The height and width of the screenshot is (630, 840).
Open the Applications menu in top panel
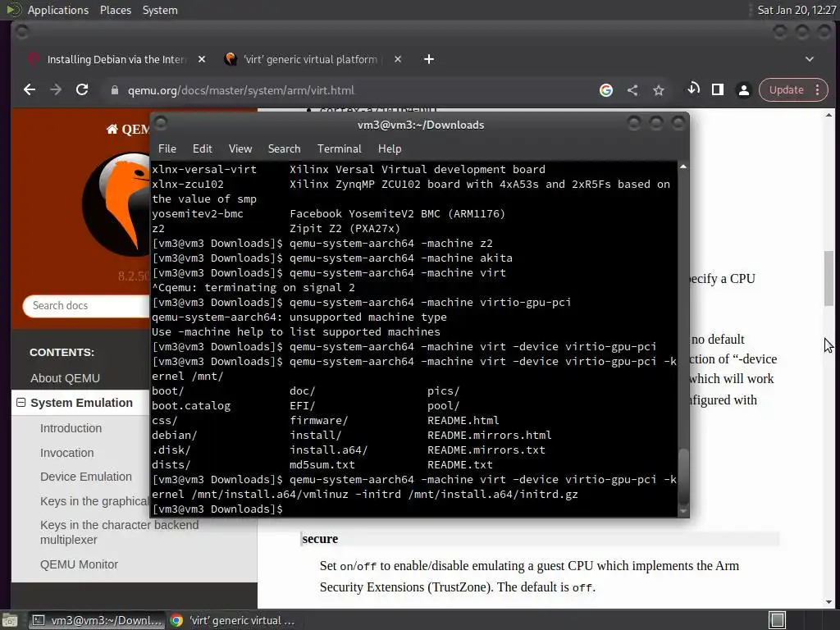click(x=58, y=10)
